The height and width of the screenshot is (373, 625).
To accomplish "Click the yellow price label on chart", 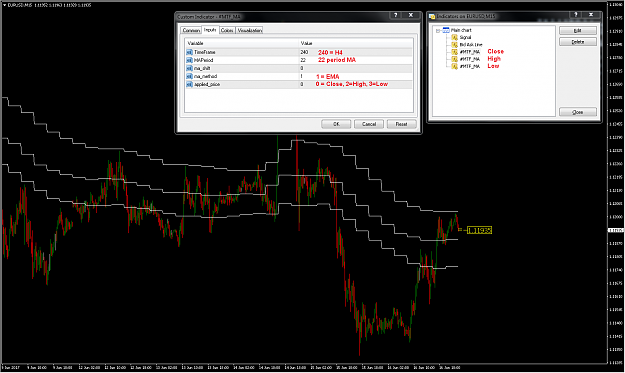I will pyautogui.click(x=479, y=230).
